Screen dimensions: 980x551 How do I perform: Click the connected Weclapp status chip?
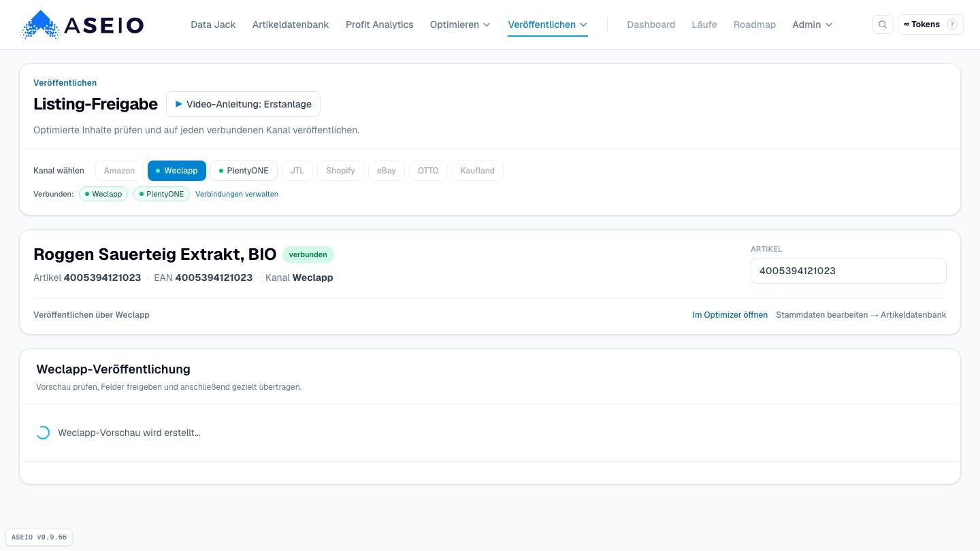click(103, 194)
